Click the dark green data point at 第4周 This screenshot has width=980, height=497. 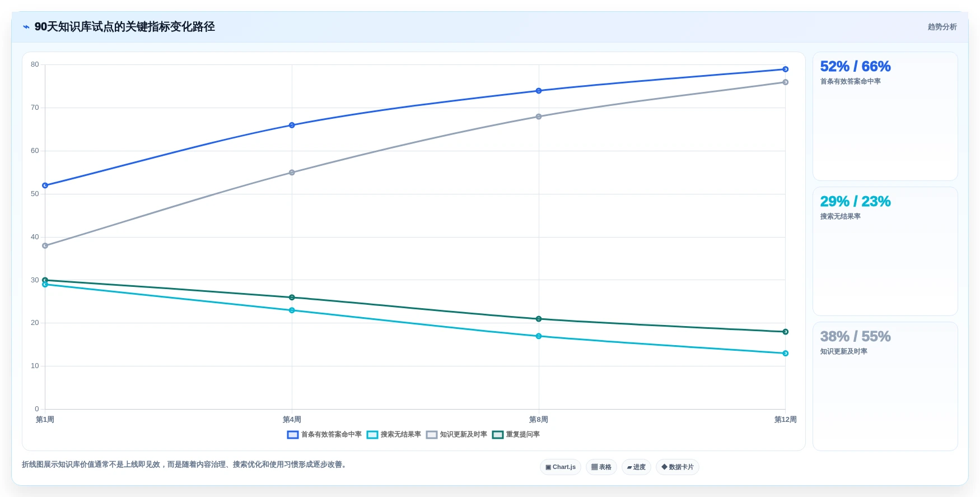coord(292,298)
